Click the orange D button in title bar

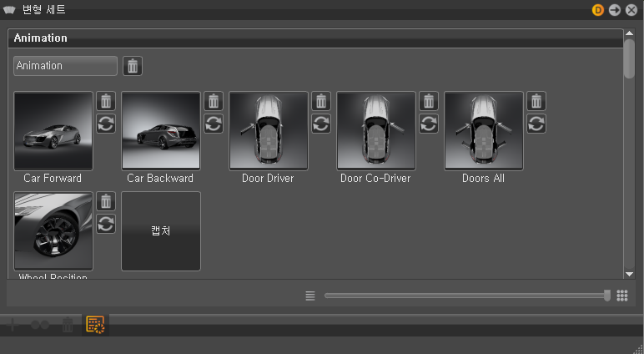pyautogui.click(x=598, y=10)
